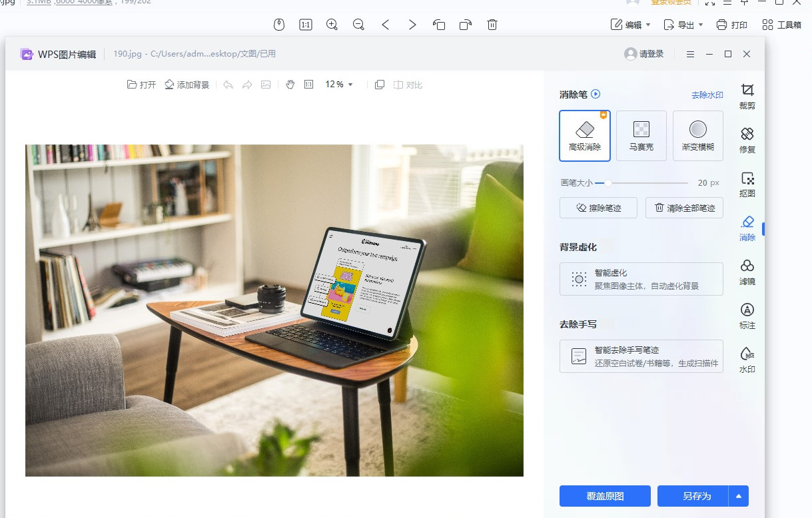Select the Advanced Erase (高级消除) mode

pyautogui.click(x=585, y=136)
